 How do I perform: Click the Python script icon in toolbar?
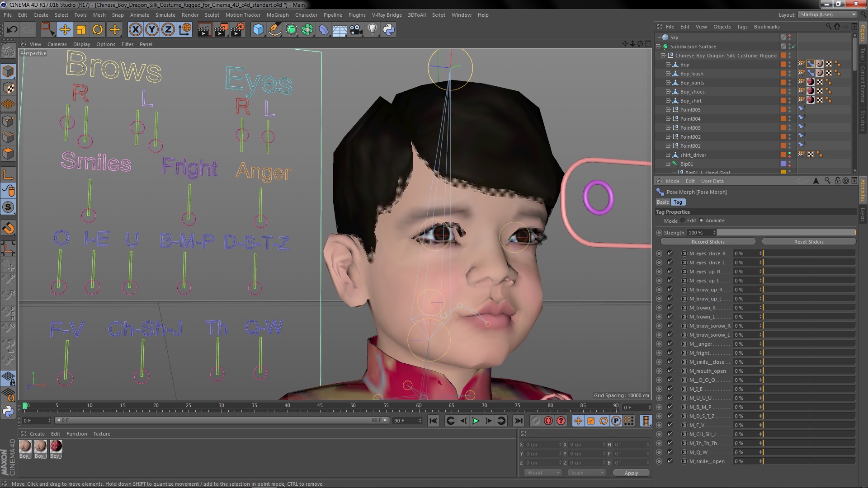[389, 30]
